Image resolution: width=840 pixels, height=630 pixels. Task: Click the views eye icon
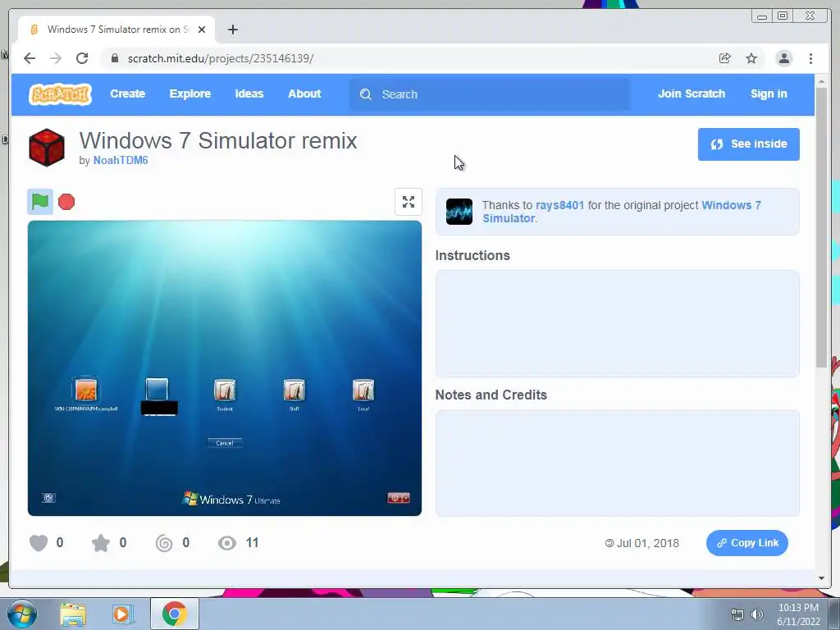tap(227, 543)
